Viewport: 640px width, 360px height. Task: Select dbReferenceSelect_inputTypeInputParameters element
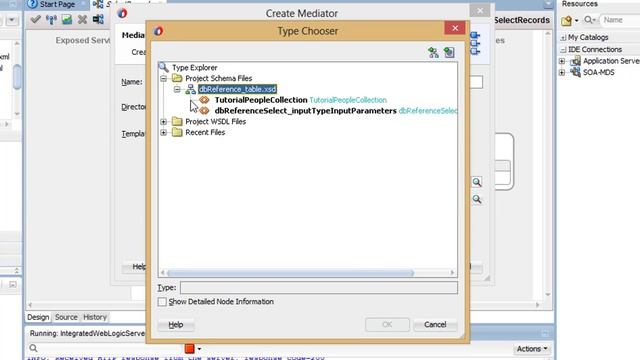pos(305,111)
